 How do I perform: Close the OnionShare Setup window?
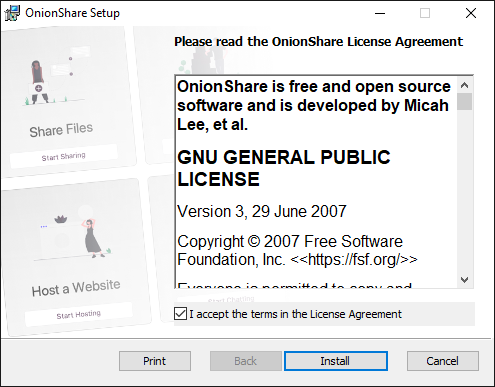471,13
